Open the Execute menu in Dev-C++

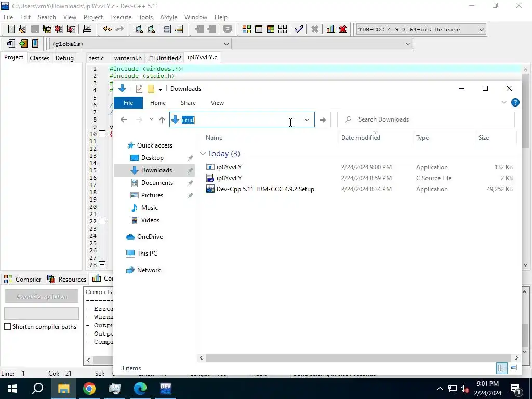pos(121,17)
